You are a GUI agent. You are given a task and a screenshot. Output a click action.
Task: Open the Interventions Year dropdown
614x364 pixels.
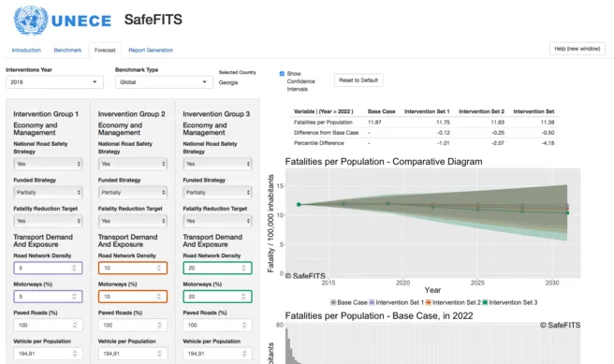point(54,82)
